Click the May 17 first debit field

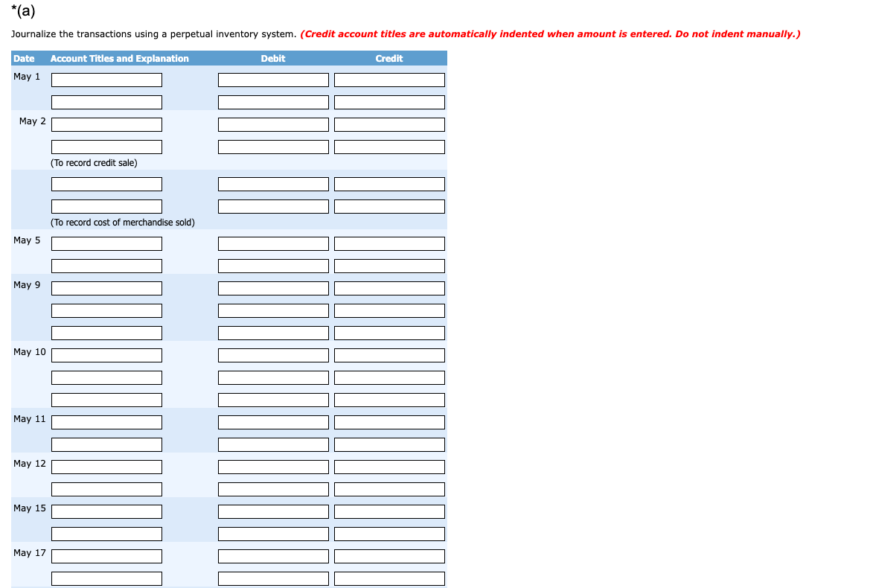(x=273, y=557)
